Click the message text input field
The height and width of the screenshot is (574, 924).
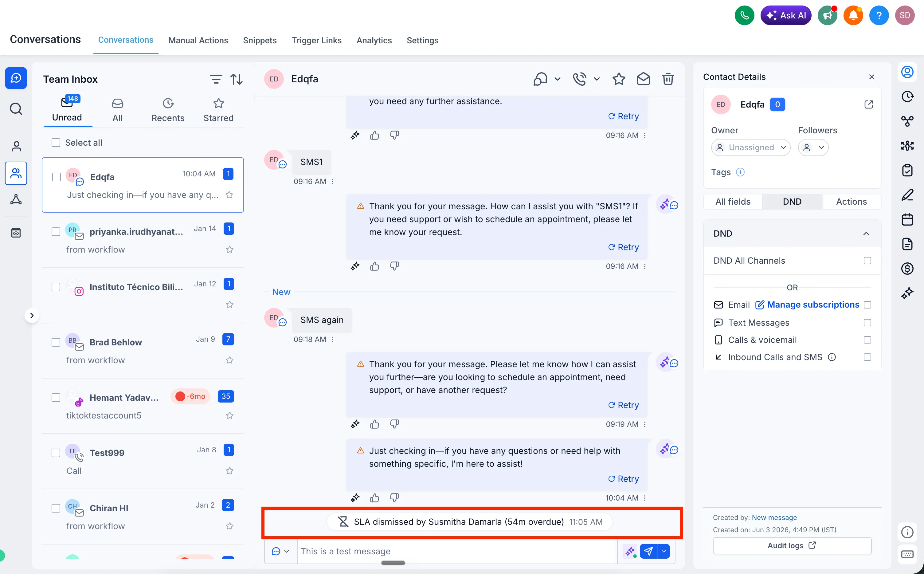point(457,551)
